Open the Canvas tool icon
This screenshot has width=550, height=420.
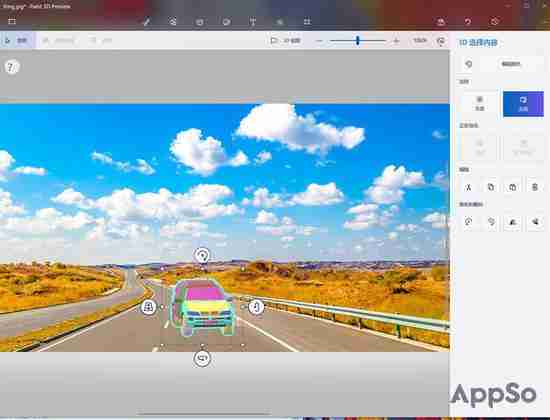pyautogui.click(x=307, y=22)
